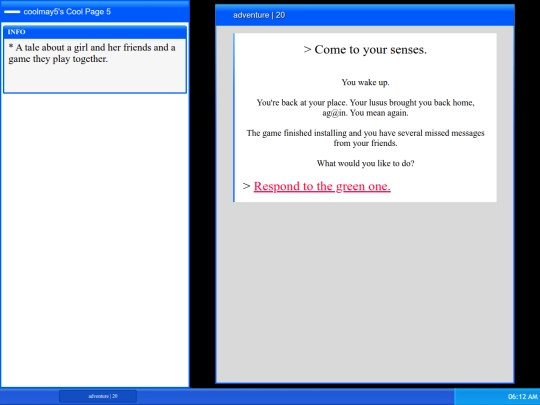Viewport: 540px width, 405px height.
Task: Click the 'adventure | 20' window title bar
Action: click(x=365, y=15)
